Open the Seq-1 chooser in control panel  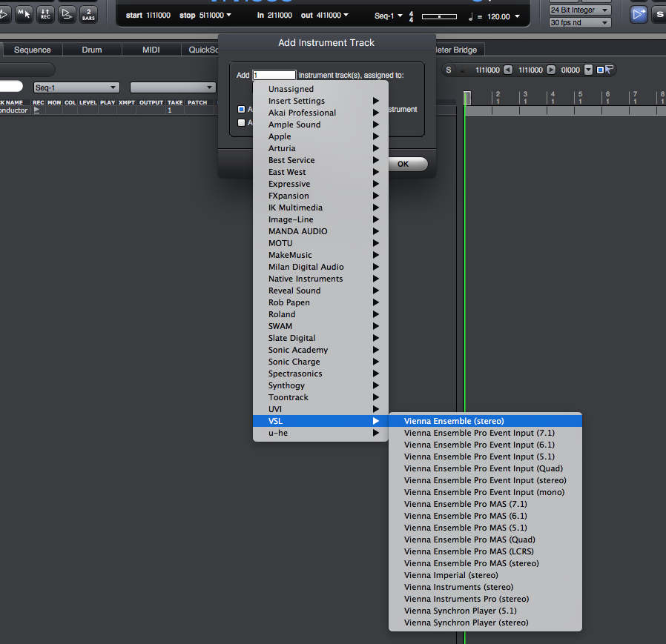click(388, 16)
